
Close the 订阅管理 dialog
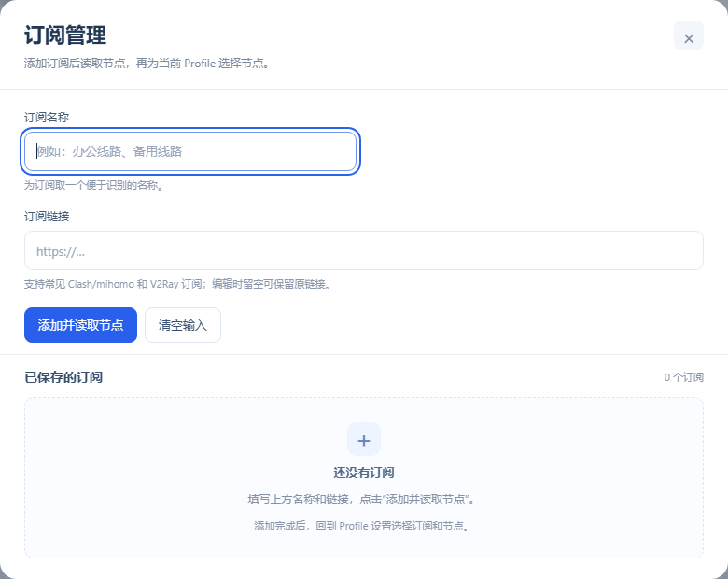689,35
